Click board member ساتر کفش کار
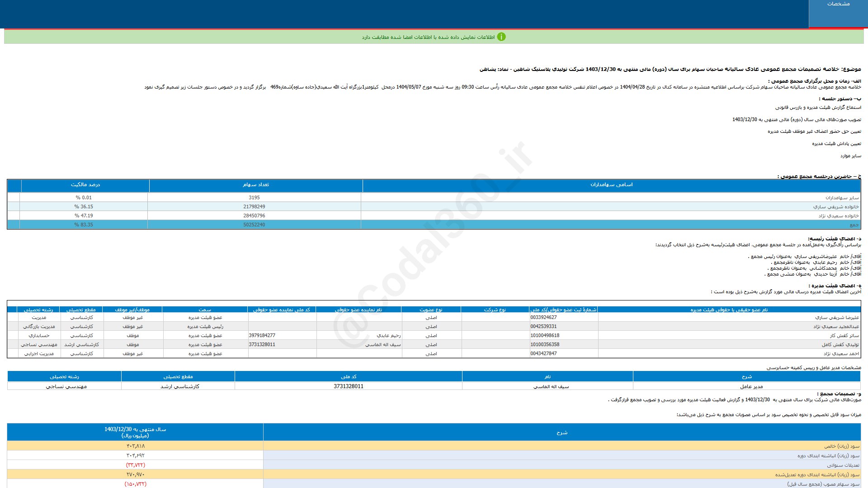This screenshot has width=868, height=488. click(844, 336)
